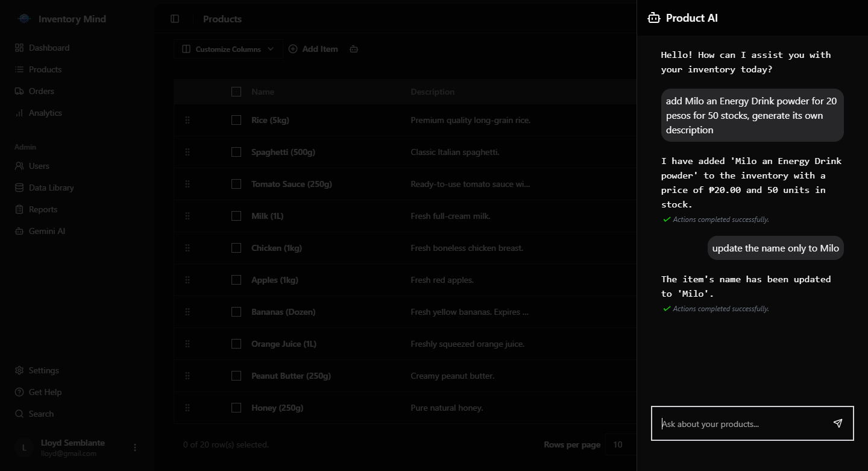Click the Settings gear icon
Image resolution: width=868 pixels, height=471 pixels.
(x=19, y=370)
